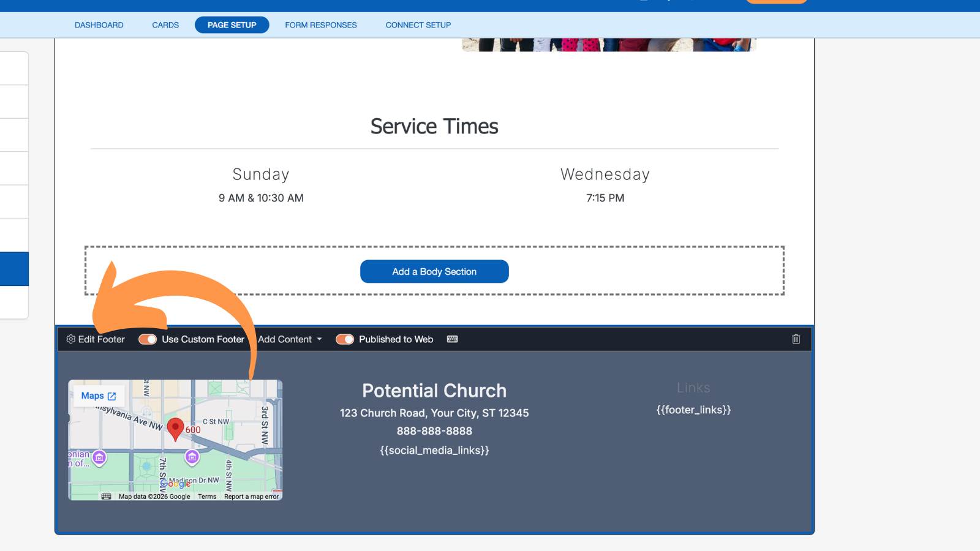
Task: Open the Maps link on the map
Action: point(99,396)
